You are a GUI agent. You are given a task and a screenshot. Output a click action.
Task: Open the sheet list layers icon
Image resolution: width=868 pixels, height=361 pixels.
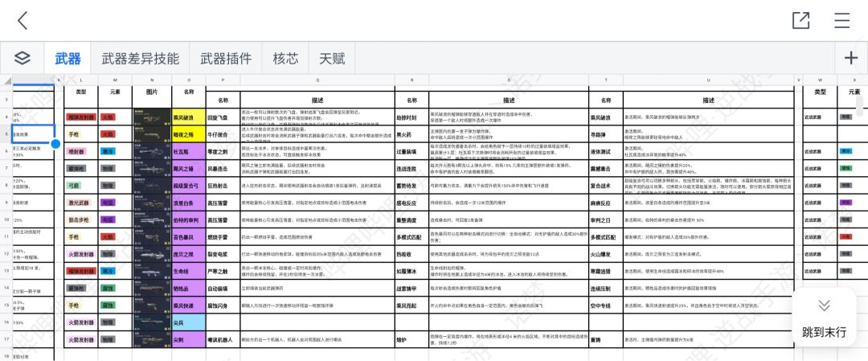coord(23,58)
